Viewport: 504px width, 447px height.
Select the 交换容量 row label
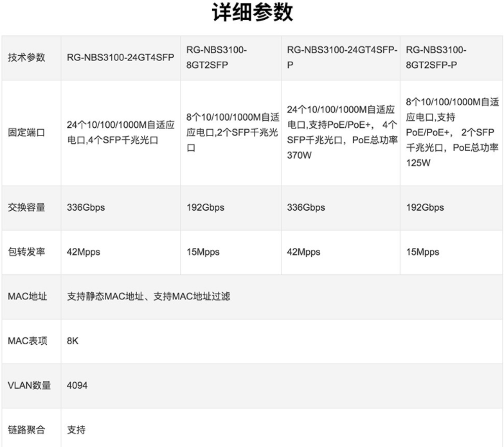(26, 207)
